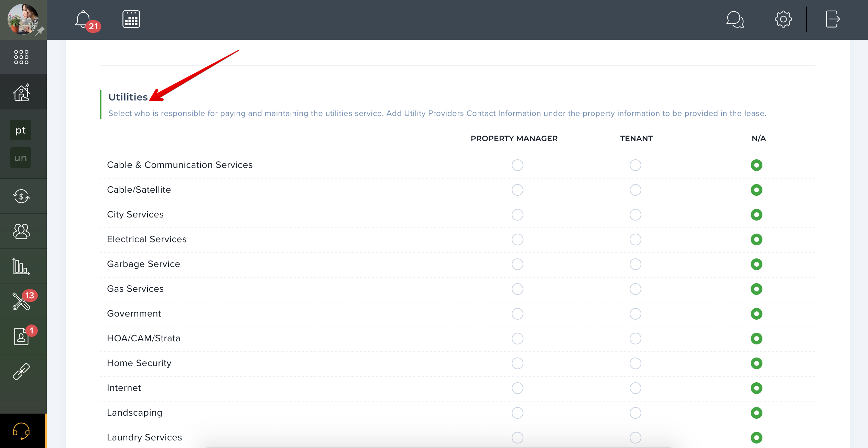Click the N/A column header
868x448 pixels.
(x=758, y=138)
